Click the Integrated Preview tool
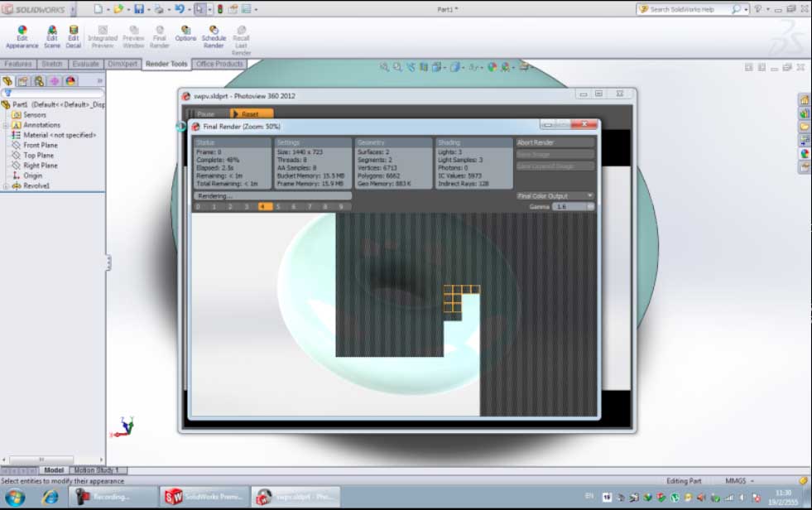 pyautogui.click(x=103, y=37)
